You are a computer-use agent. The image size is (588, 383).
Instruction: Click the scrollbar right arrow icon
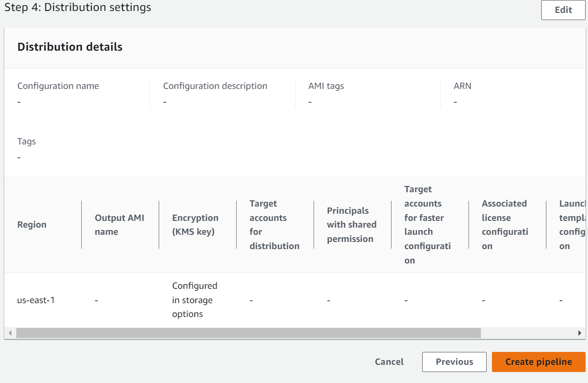pos(579,333)
